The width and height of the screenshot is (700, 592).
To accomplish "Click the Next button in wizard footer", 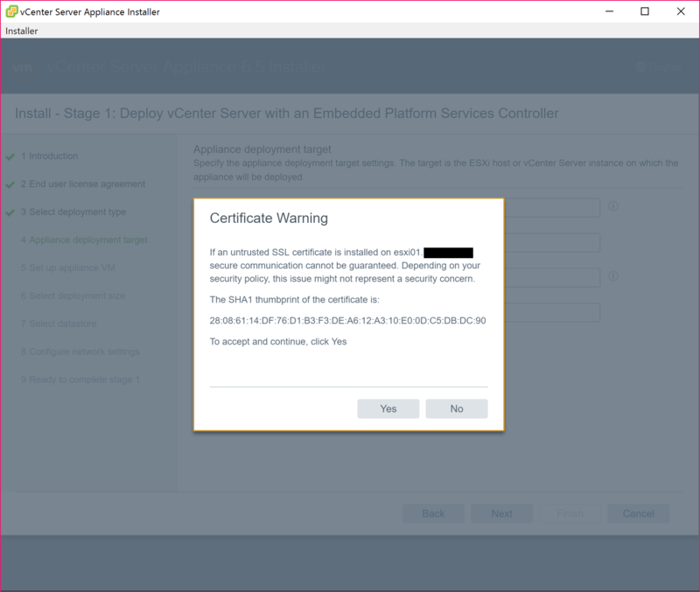I will coord(501,513).
